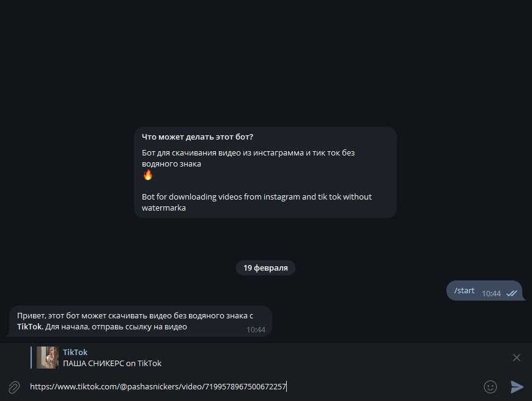This screenshot has height=401, width=532.
Task: Click the 10:44 timestamp on the /start message
Action: pyautogui.click(x=491, y=293)
